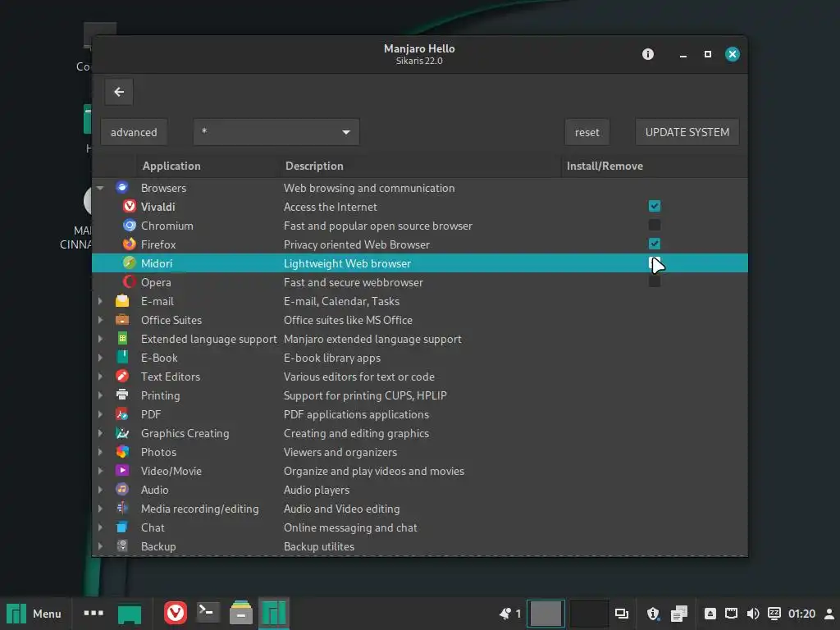Click the Firefox icon in list
The width and height of the screenshot is (840, 630).
(x=129, y=244)
